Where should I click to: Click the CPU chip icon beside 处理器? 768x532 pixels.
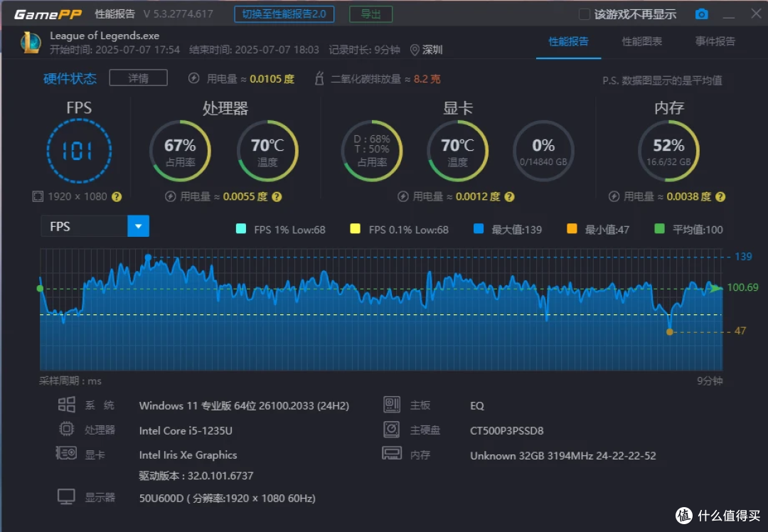67,429
